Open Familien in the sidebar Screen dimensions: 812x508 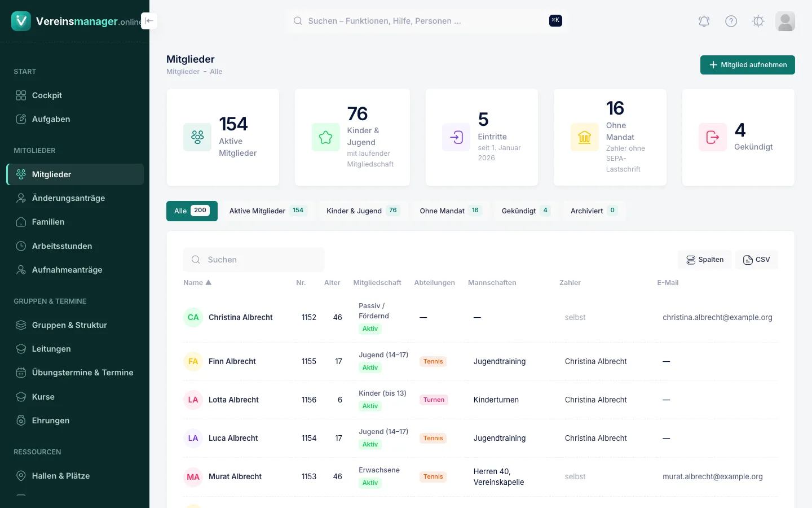[74, 222]
